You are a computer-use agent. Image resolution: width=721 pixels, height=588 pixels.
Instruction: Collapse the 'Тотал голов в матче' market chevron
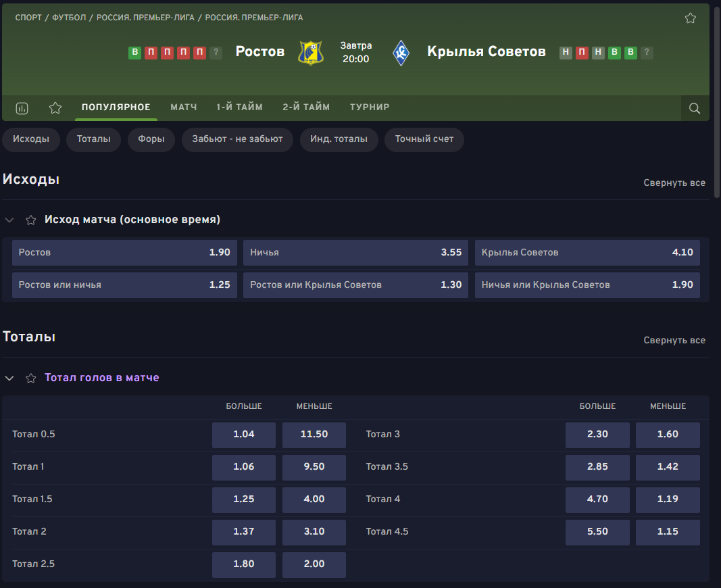[9, 378]
